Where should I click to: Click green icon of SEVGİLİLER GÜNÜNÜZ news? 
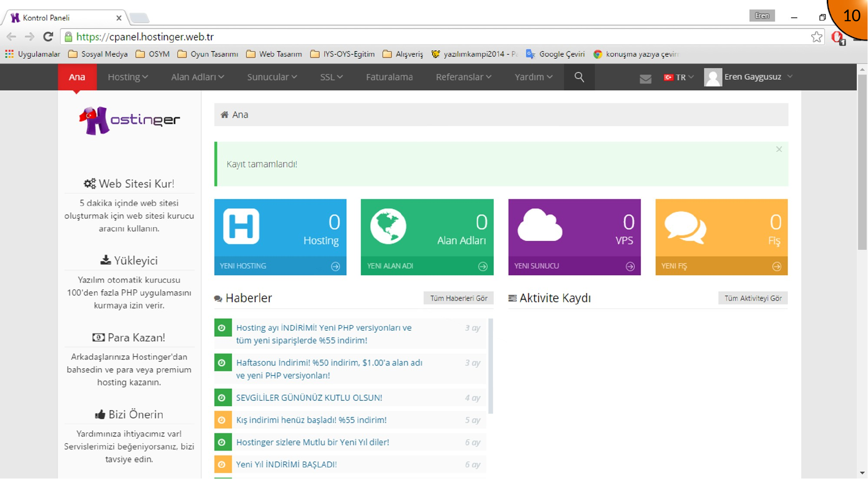pyautogui.click(x=222, y=398)
